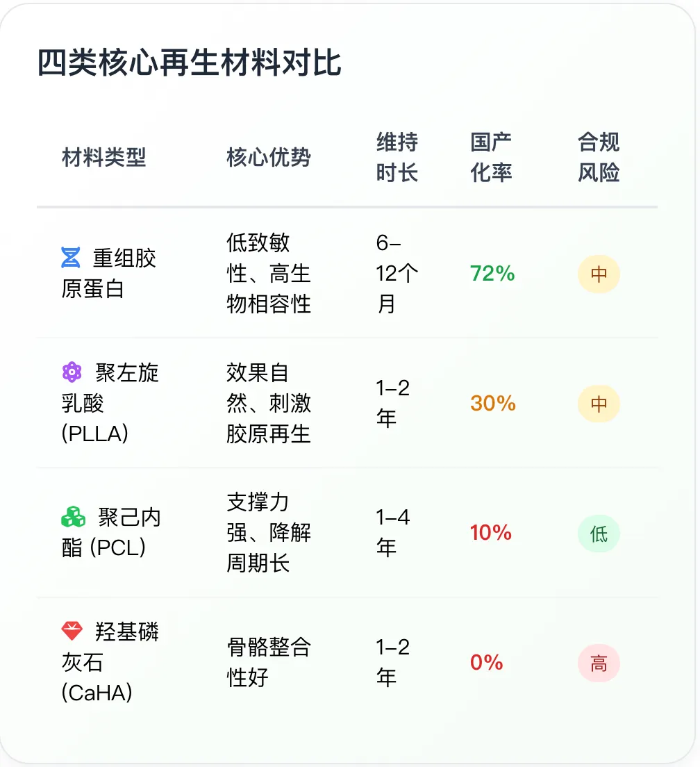
Task: Click the title 四类核心再生材料对比
Action: [189, 63]
